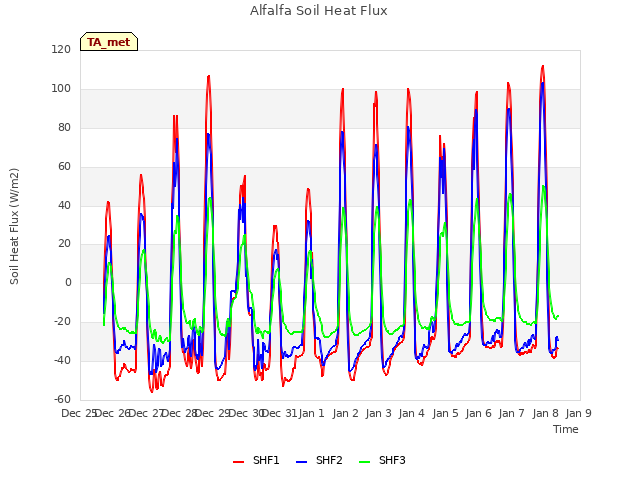This screenshot has height=480, width=640.
Task: Toggle the SHF1 legend entry
Action: [x=256, y=461]
